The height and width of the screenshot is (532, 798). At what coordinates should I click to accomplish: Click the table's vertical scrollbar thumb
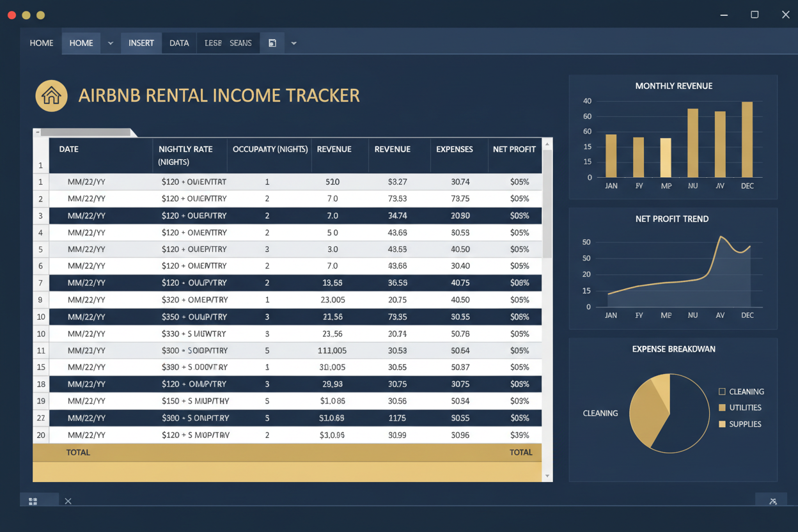[x=547, y=205]
